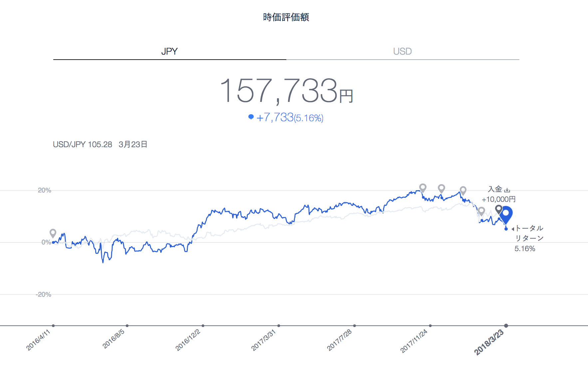Image resolution: width=588 pixels, height=379 pixels.
Task: Click the gray pin at chart start 2016/4/11
Action: (x=53, y=233)
